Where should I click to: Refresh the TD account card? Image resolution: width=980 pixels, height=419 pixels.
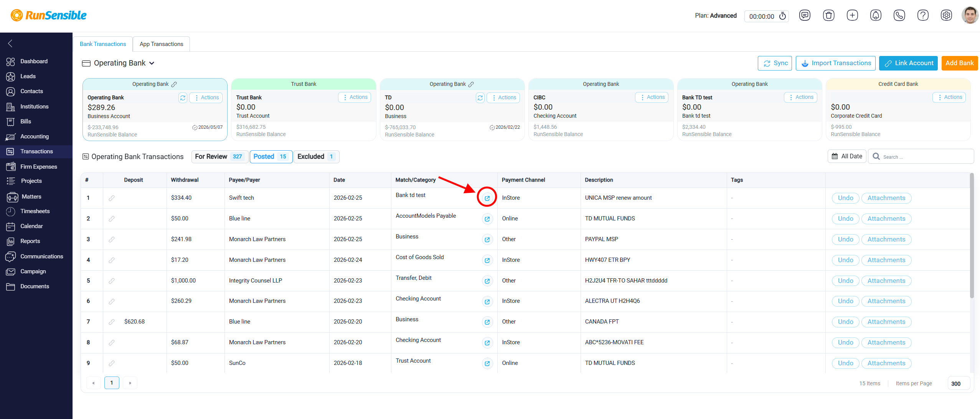tap(480, 98)
